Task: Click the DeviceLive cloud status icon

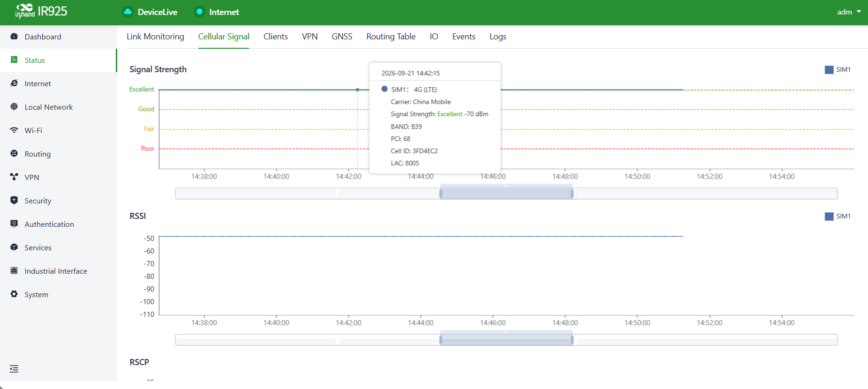Action: coord(128,12)
